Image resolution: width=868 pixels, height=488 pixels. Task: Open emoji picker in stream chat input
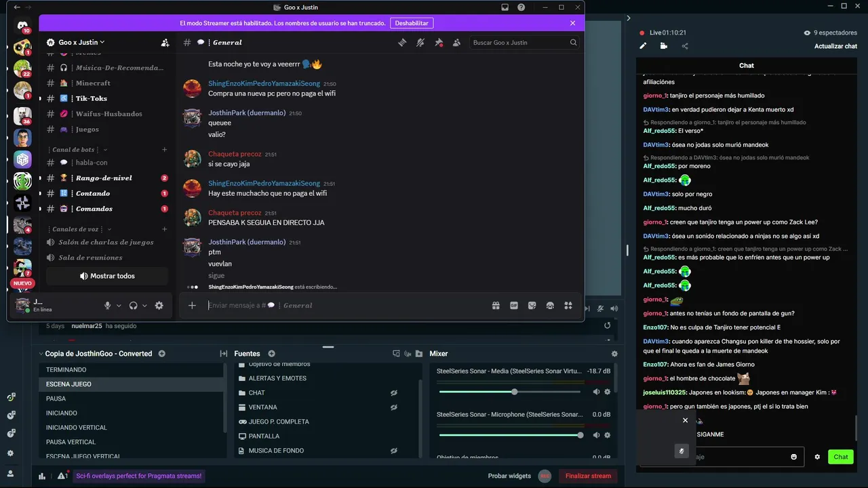point(794,457)
